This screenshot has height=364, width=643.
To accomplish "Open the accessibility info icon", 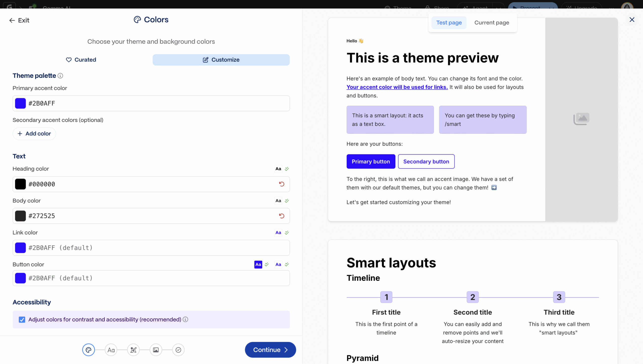I will [x=185, y=319].
